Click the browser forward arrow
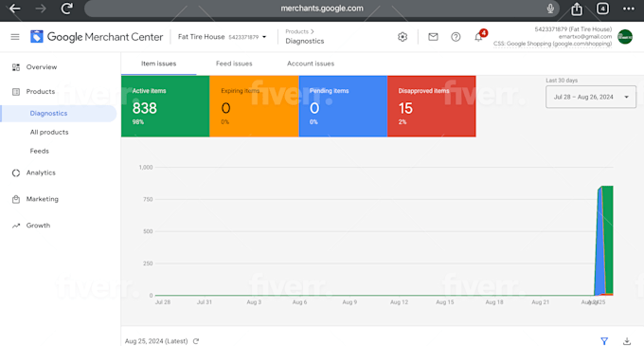Screen dimensions: 644x346 [41, 9]
